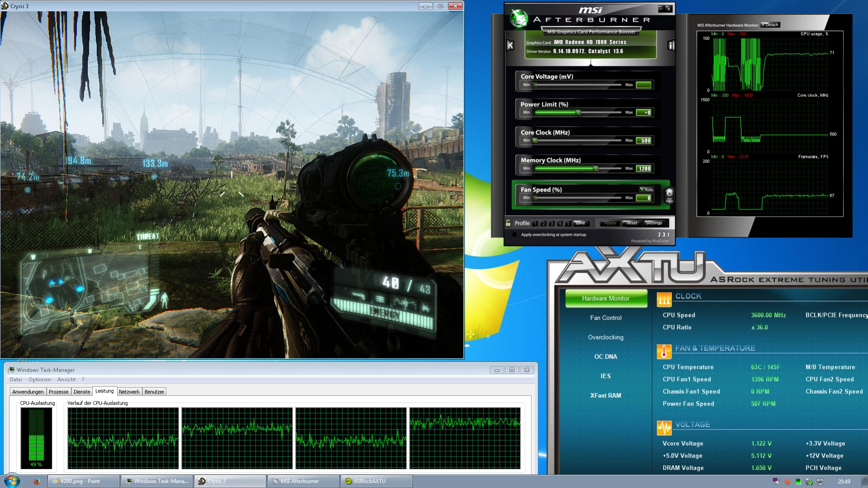Screen dimensions: 868x488
Task: Switch to the Netzwerk tab
Action: click(129, 392)
